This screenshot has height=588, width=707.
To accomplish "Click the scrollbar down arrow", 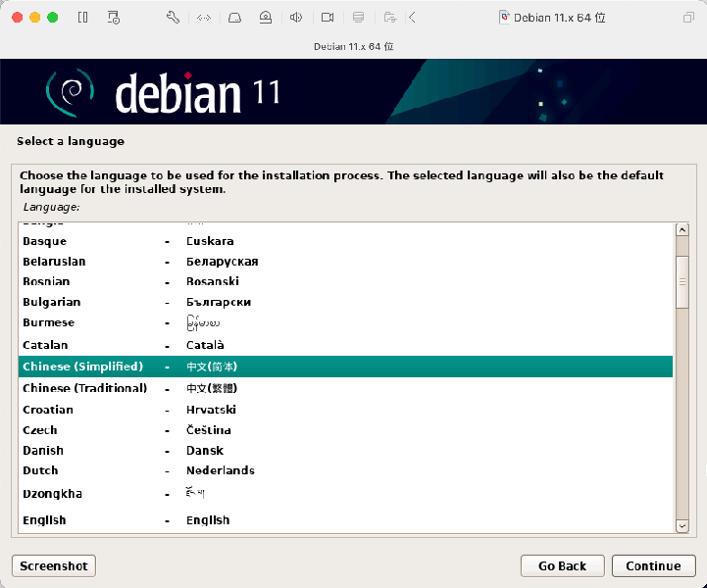I will (x=682, y=526).
